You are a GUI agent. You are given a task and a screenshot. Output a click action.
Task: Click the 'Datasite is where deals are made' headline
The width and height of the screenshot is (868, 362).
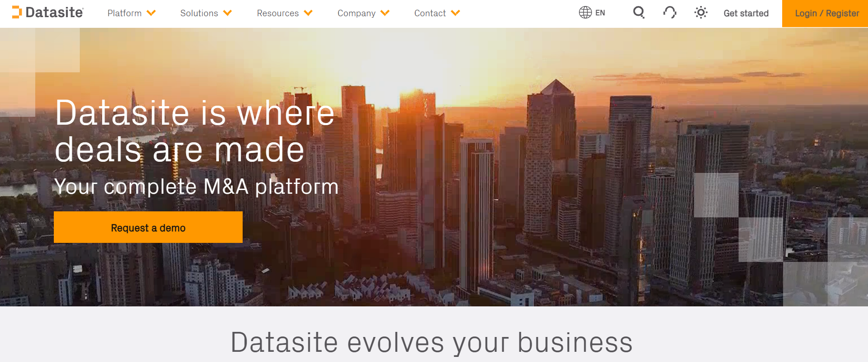[194, 131]
